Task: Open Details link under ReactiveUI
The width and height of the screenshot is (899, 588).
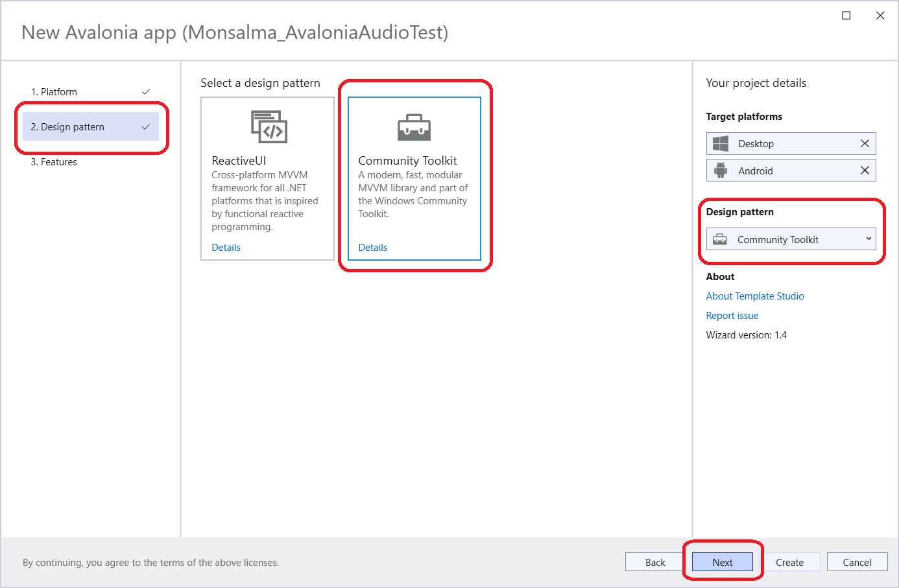Action: (226, 248)
